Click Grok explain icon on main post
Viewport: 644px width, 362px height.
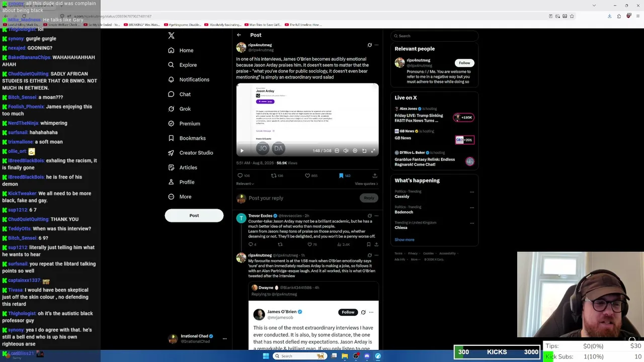coord(370,45)
